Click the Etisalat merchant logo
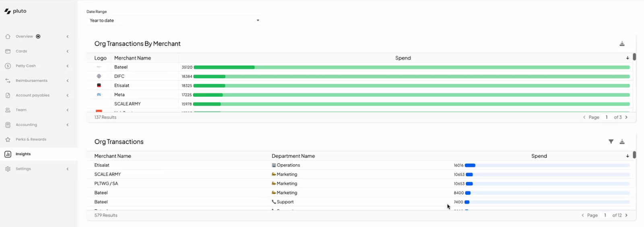The height and width of the screenshot is (227, 644). coord(99,85)
